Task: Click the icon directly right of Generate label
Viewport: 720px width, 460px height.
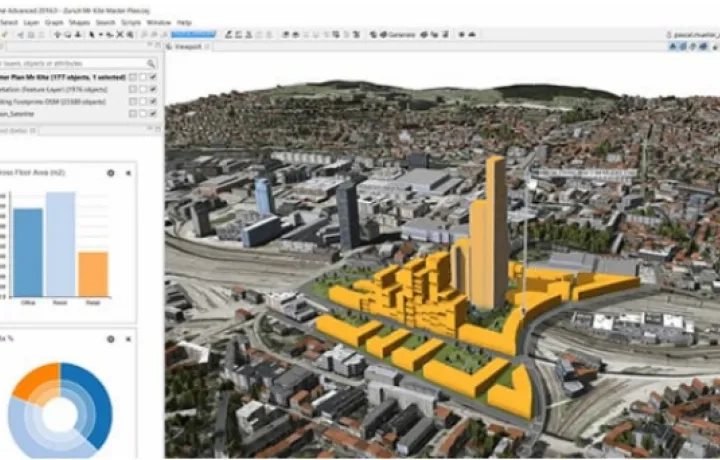Action: [x=424, y=34]
